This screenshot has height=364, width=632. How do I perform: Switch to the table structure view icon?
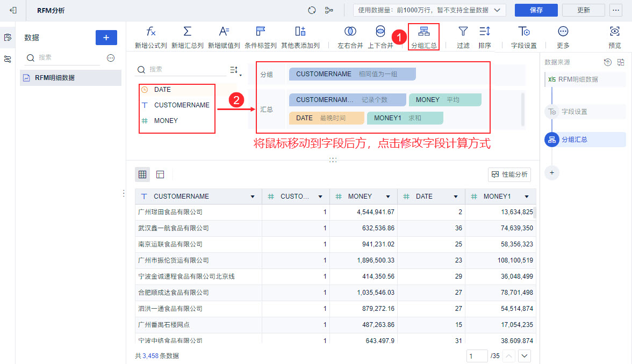160,174
